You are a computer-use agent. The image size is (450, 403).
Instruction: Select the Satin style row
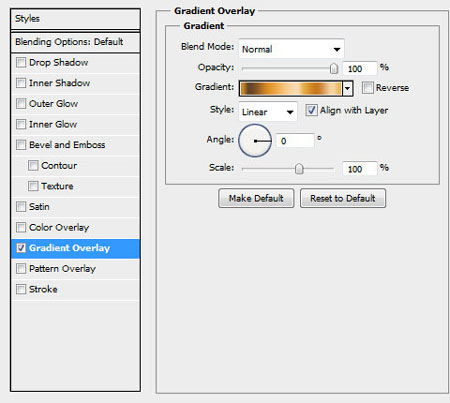75,207
